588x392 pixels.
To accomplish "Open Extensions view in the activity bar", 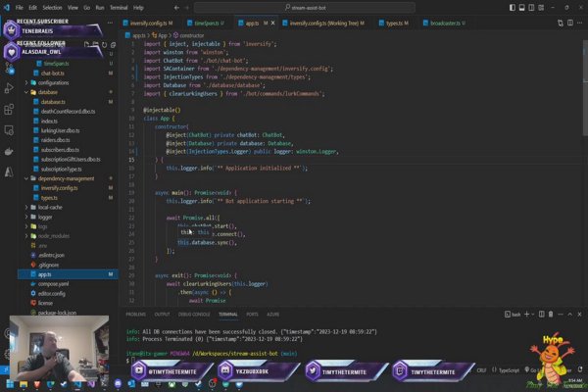I will tap(9, 109).
